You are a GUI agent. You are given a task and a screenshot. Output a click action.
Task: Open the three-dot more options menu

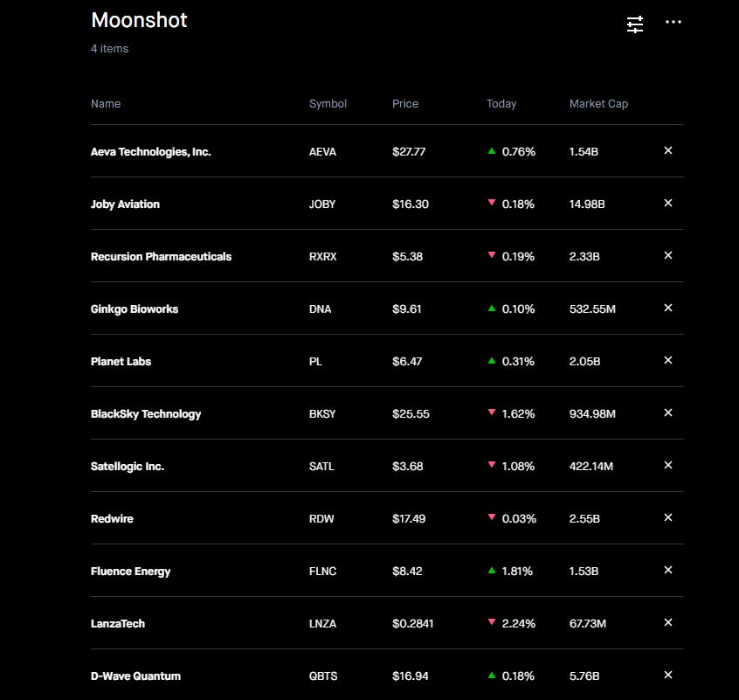(x=673, y=22)
